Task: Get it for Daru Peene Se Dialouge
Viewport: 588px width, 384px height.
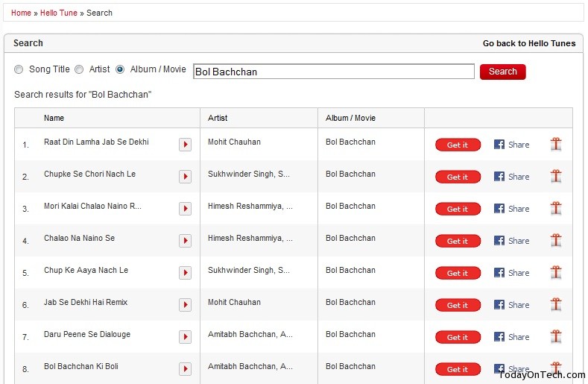Action: pos(458,338)
